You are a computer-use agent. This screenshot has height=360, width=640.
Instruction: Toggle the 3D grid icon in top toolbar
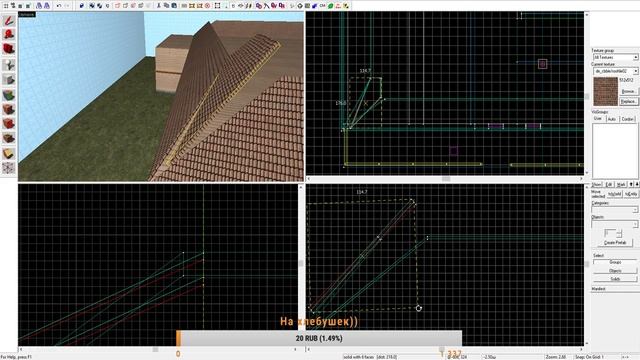pos(13,6)
